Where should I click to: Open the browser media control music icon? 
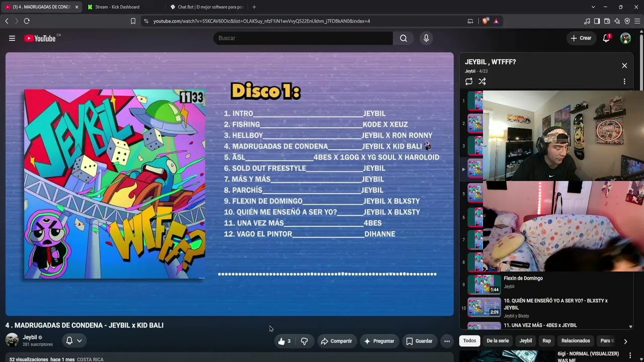coord(587,21)
